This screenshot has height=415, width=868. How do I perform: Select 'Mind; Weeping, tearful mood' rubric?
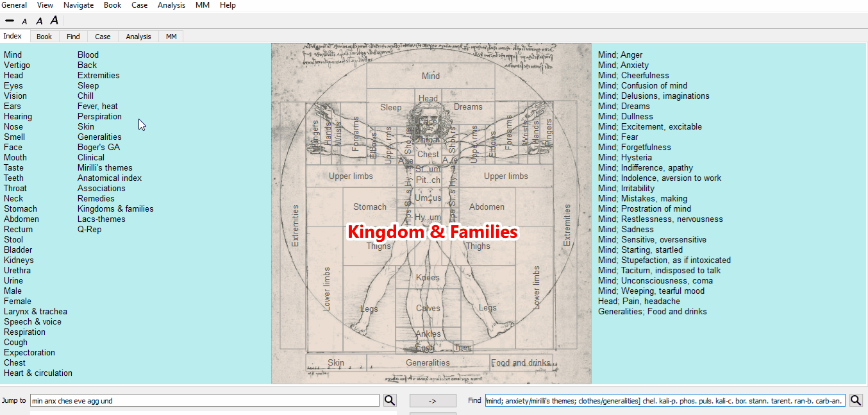[x=651, y=291]
